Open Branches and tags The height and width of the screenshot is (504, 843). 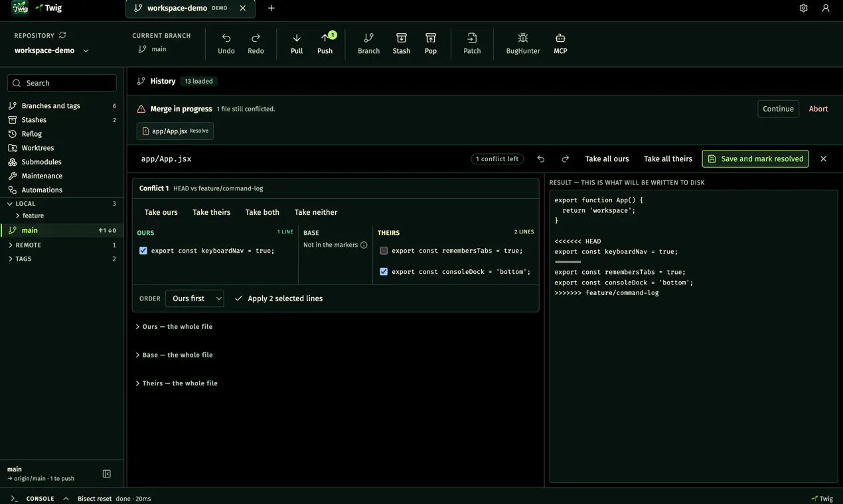tap(62, 106)
